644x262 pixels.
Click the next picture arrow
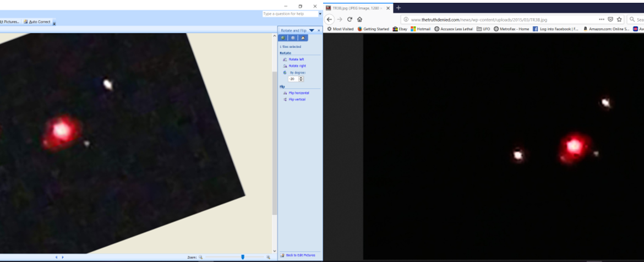(x=62, y=257)
